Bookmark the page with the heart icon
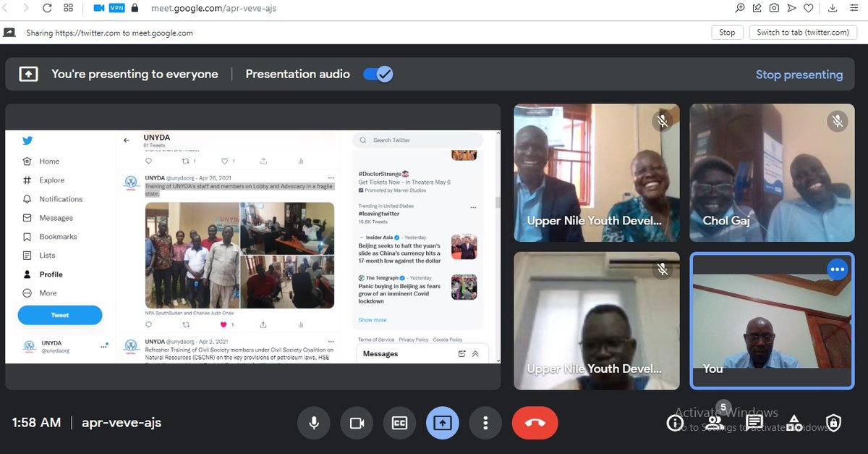Screen dimensions: 868x454 (809, 8)
